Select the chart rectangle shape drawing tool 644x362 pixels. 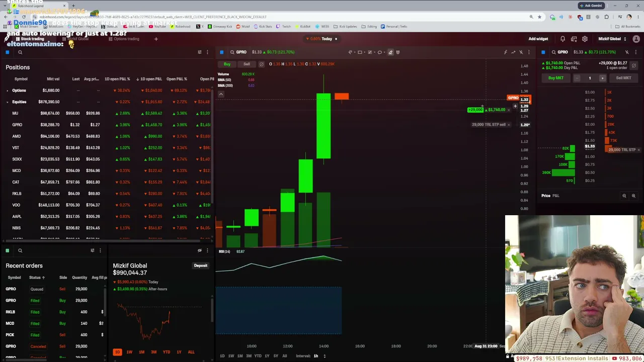(x=360, y=52)
